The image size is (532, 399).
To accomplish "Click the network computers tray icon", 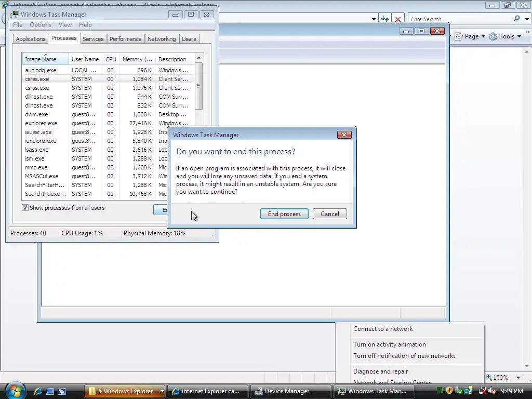I will (469, 391).
